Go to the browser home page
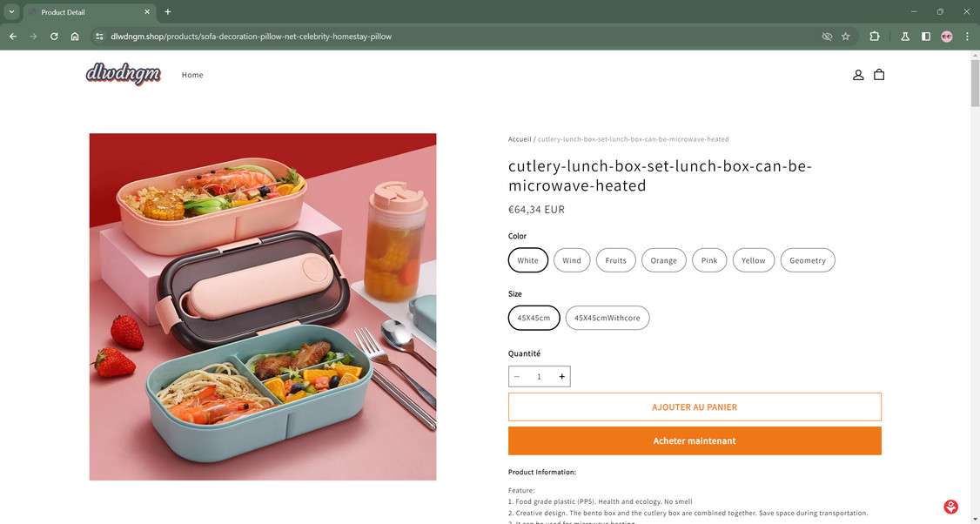Image resolution: width=980 pixels, height=524 pixels. pos(75,37)
